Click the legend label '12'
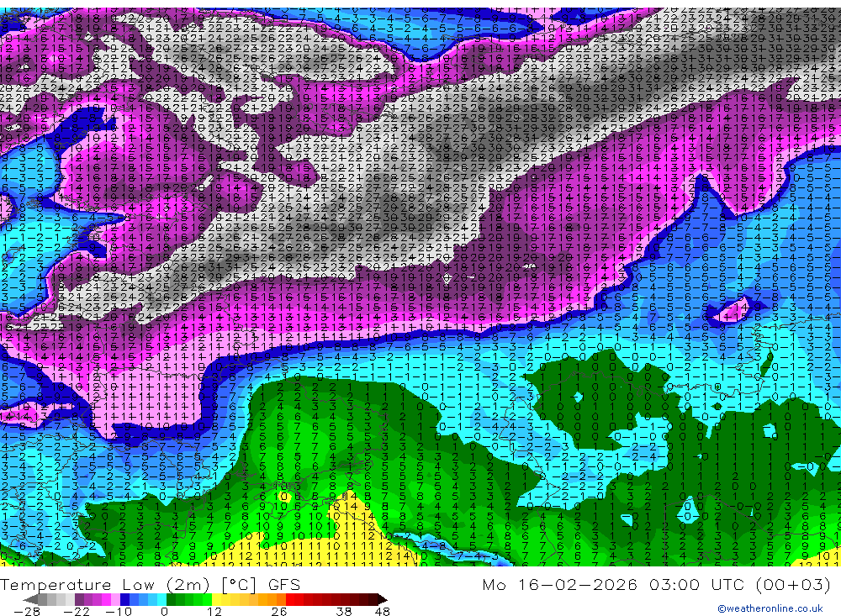 (214, 612)
